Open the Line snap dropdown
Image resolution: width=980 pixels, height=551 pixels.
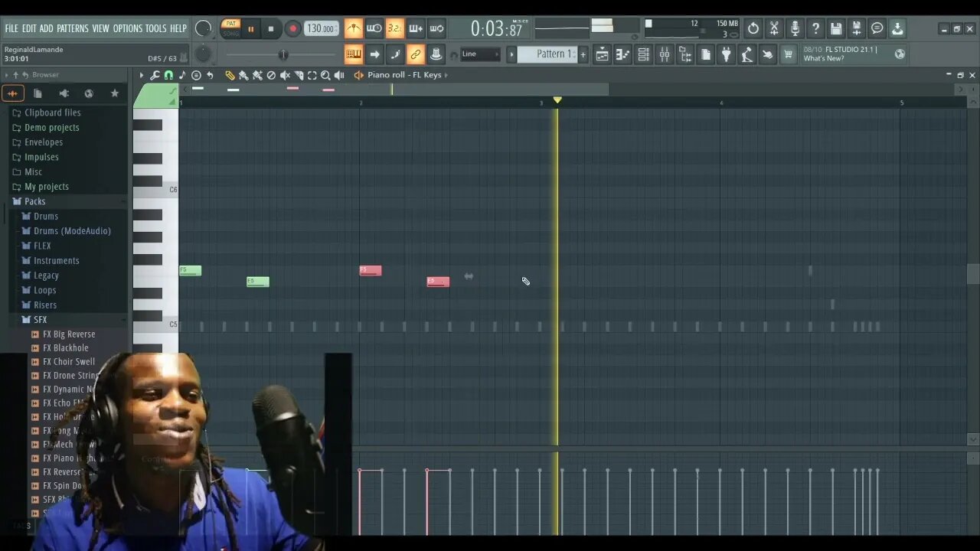[480, 54]
